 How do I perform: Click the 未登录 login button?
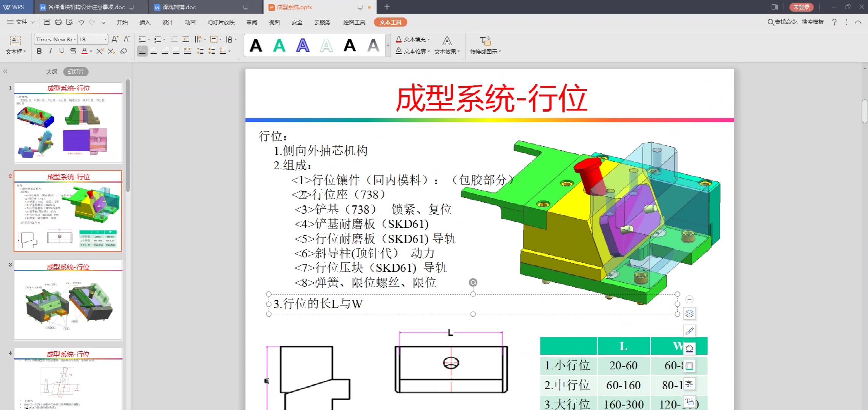802,7
